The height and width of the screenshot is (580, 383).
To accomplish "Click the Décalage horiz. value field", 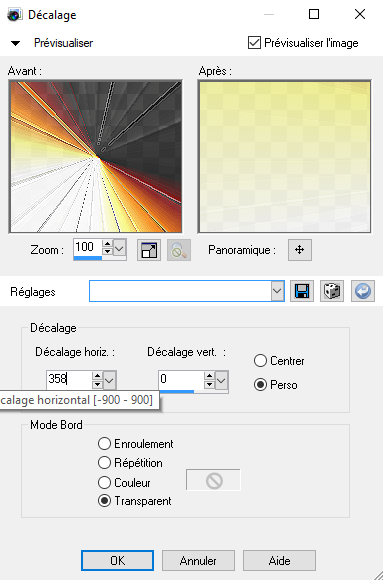I will 69,379.
